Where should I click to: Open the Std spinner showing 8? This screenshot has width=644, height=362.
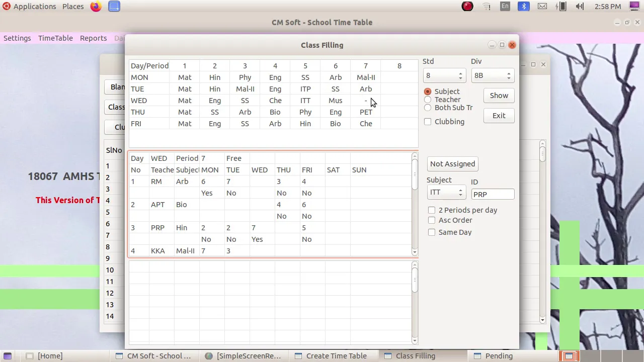click(x=444, y=75)
